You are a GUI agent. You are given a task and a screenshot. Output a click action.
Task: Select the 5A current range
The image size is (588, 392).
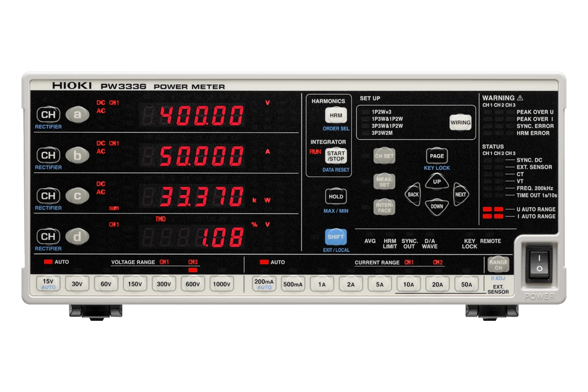pyautogui.click(x=379, y=285)
